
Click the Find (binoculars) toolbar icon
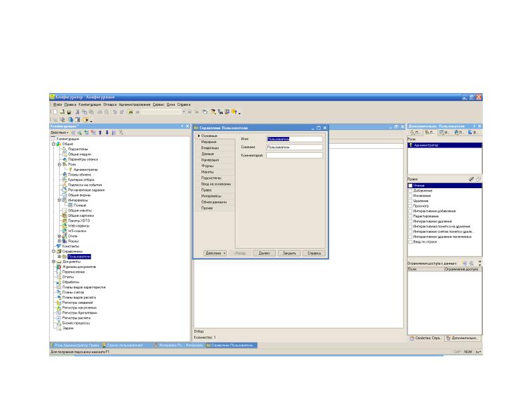point(130,112)
